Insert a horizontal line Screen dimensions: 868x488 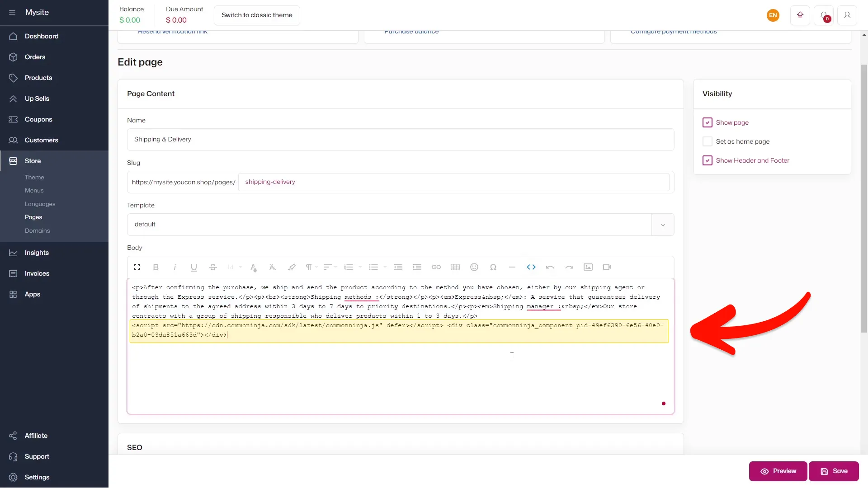tap(512, 267)
